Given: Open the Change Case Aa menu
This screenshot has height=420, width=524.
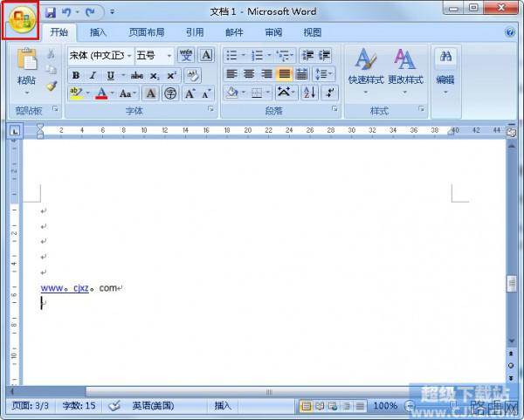Looking at the screenshot, I should (x=128, y=93).
